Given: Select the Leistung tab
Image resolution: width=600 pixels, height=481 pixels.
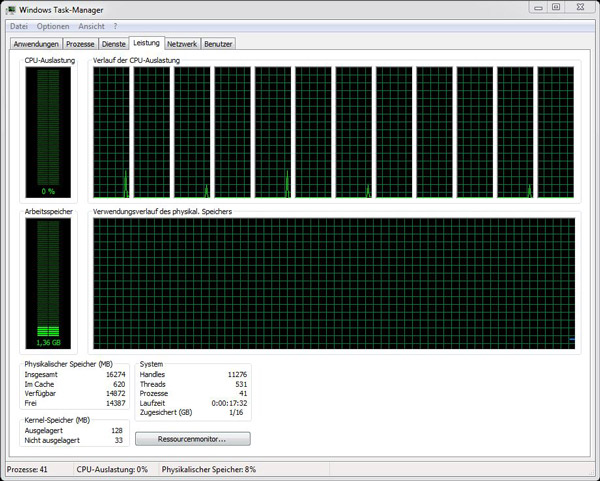Looking at the screenshot, I should tap(147, 43).
